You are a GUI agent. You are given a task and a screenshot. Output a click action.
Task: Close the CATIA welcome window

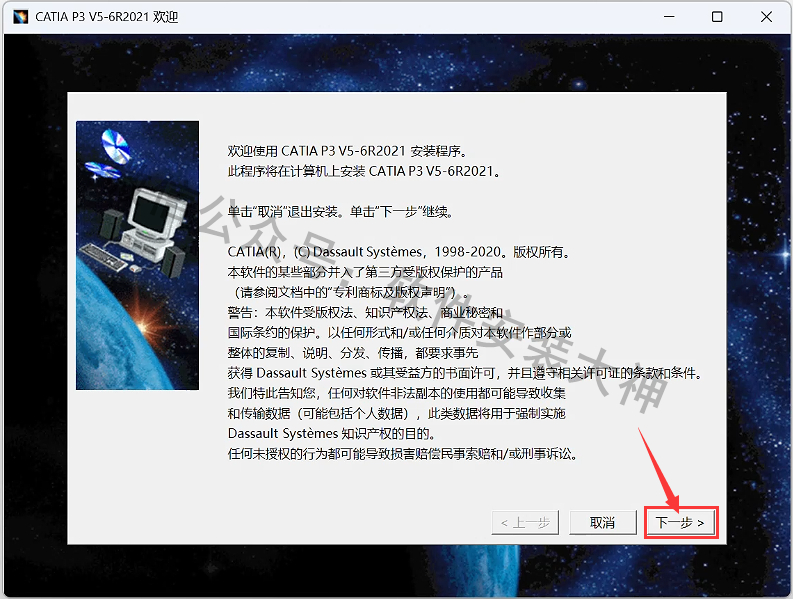[x=764, y=17]
